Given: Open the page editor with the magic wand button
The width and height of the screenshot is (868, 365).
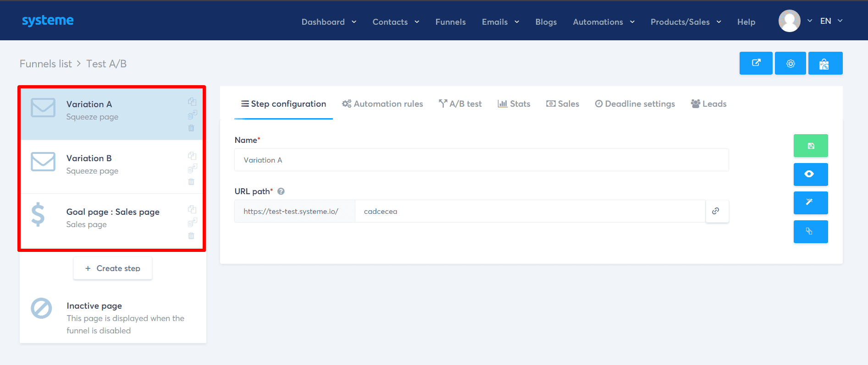Looking at the screenshot, I should (x=810, y=202).
